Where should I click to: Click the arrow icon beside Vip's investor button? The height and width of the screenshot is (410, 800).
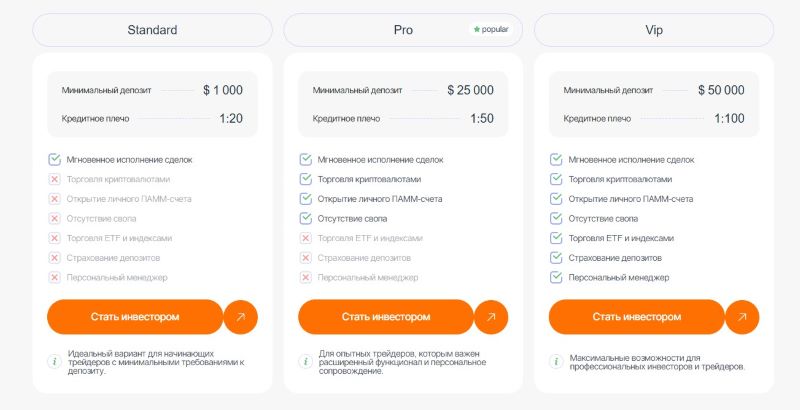[x=742, y=317]
